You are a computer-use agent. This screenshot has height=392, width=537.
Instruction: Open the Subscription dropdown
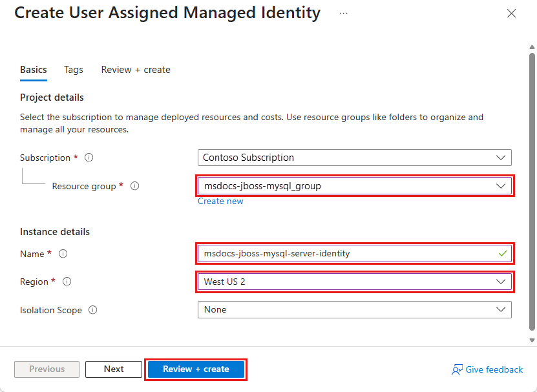tap(355, 158)
